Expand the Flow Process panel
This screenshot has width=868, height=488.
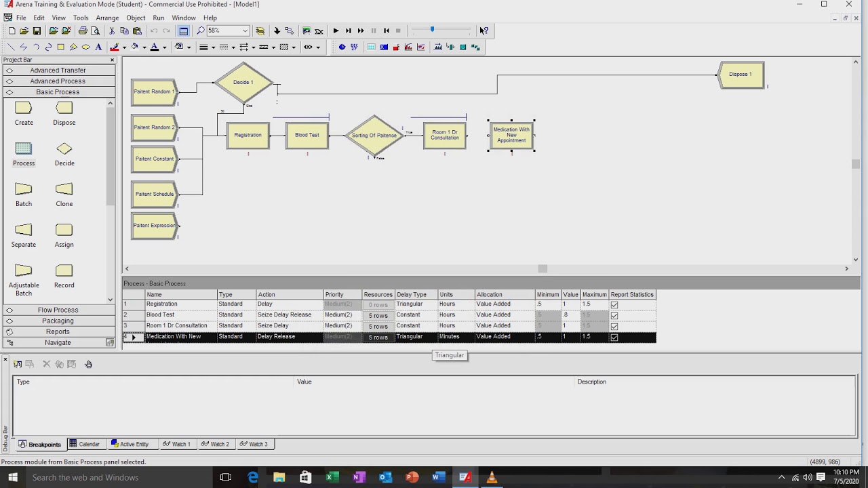point(58,310)
